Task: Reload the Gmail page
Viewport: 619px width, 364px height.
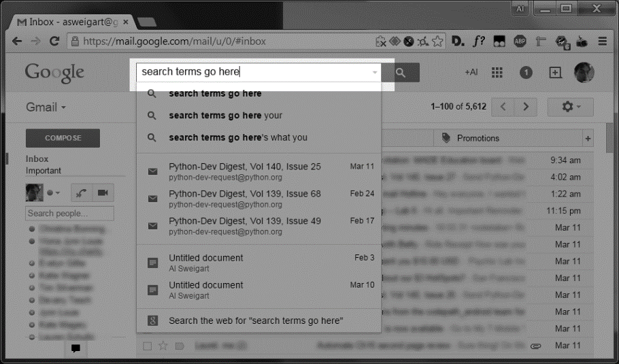Action: [54, 41]
